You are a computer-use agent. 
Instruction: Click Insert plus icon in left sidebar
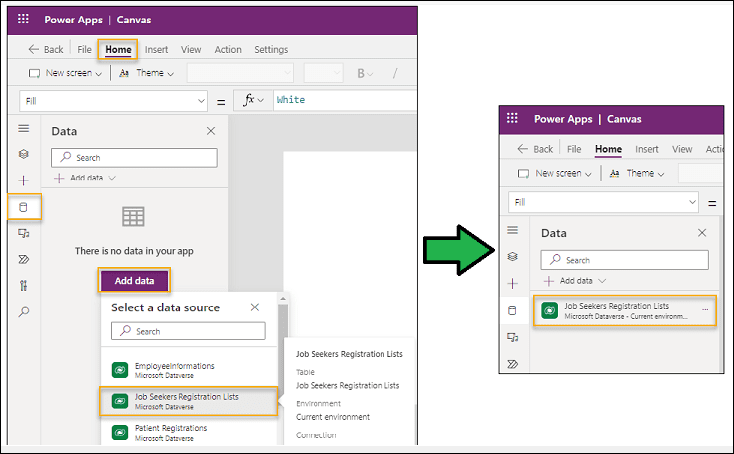[24, 180]
